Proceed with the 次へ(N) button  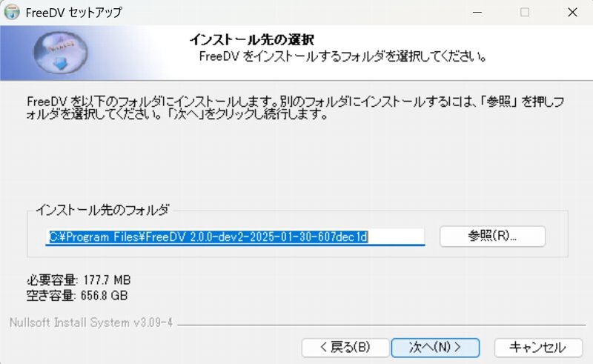click(435, 348)
